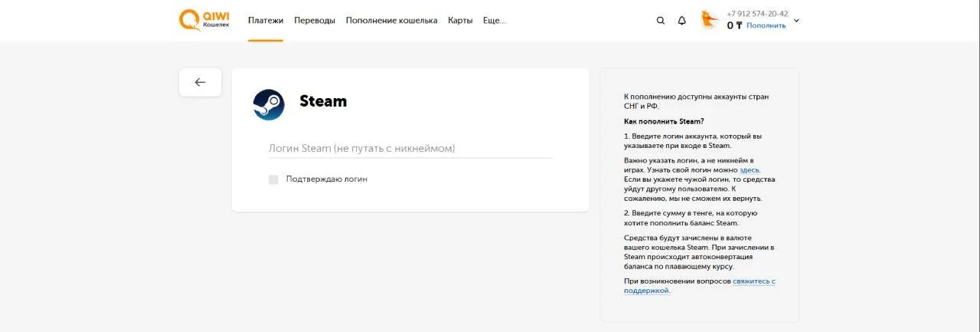Click the свяжитесь с поддержкой link
This screenshot has width=980, height=332.
[x=700, y=286]
